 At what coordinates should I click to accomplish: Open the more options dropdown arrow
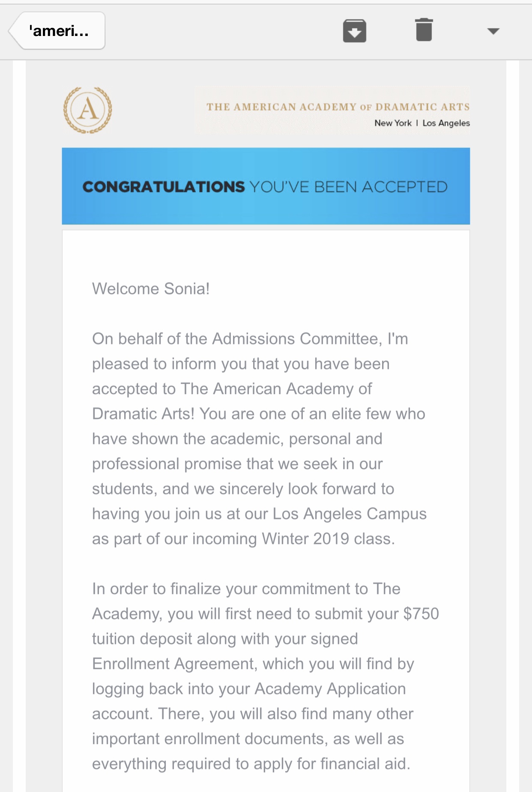[493, 31]
